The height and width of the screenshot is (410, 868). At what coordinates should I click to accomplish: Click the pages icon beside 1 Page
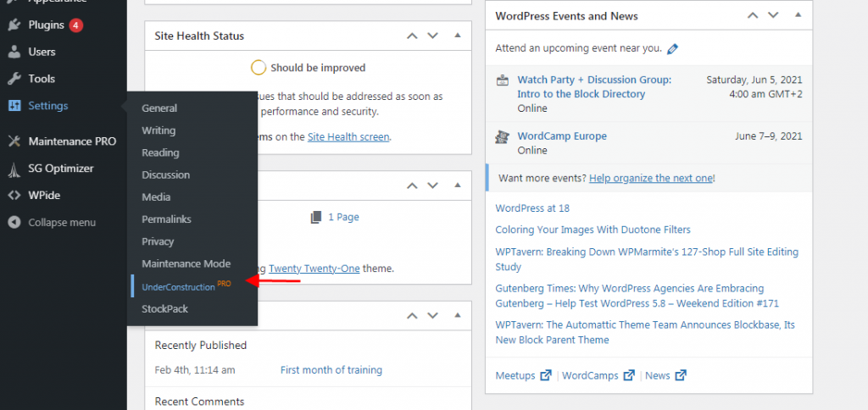[x=316, y=217]
